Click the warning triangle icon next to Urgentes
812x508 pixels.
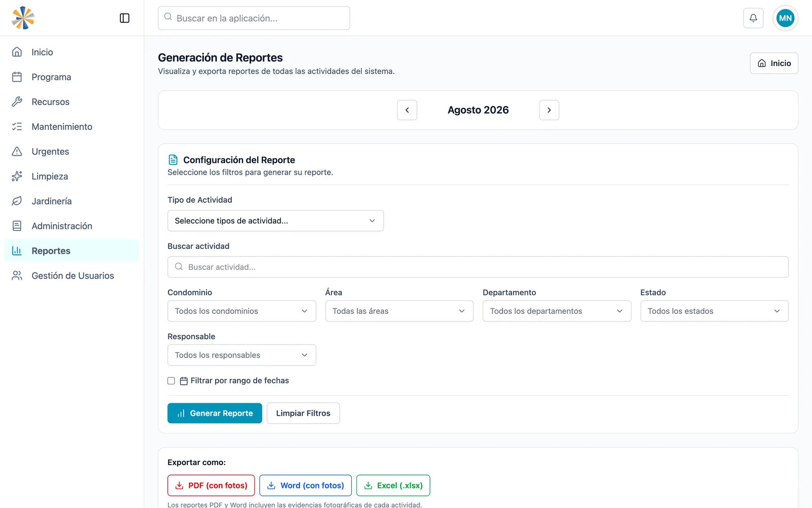[x=17, y=151]
